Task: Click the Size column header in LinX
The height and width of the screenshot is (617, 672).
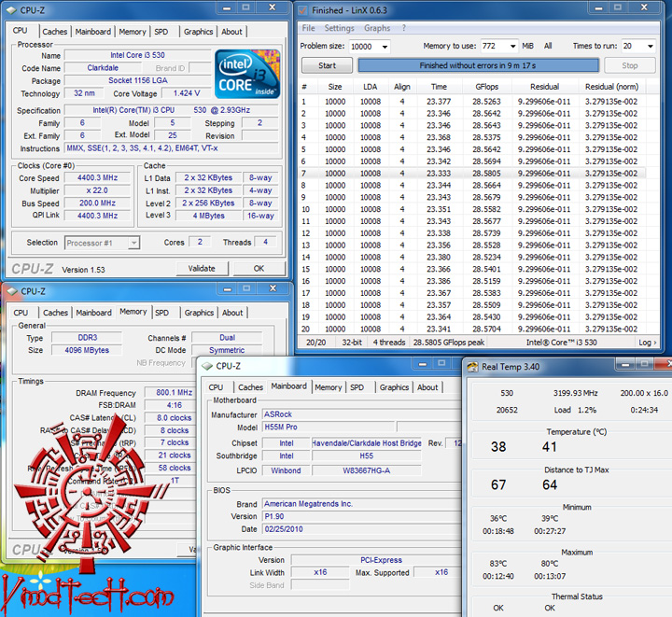Action: 335,87
